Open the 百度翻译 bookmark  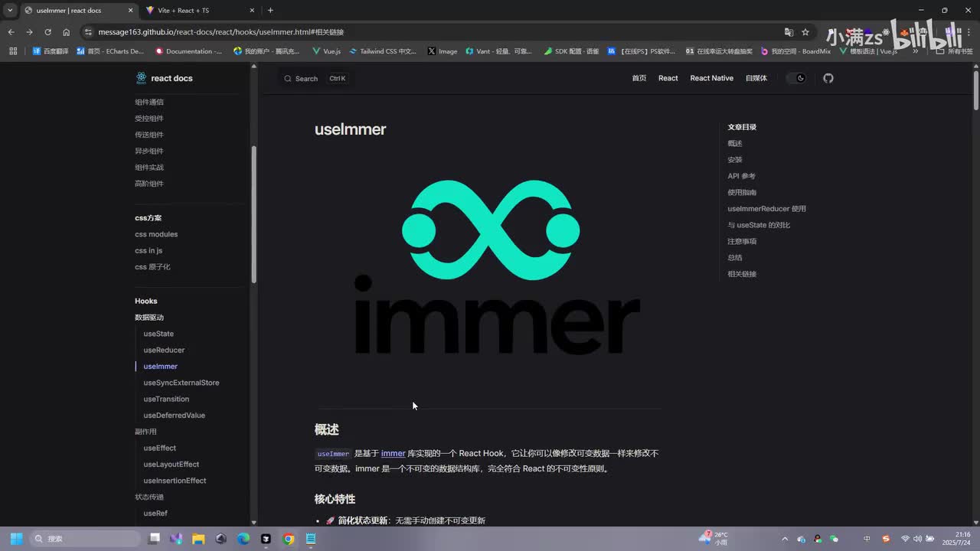point(51,51)
